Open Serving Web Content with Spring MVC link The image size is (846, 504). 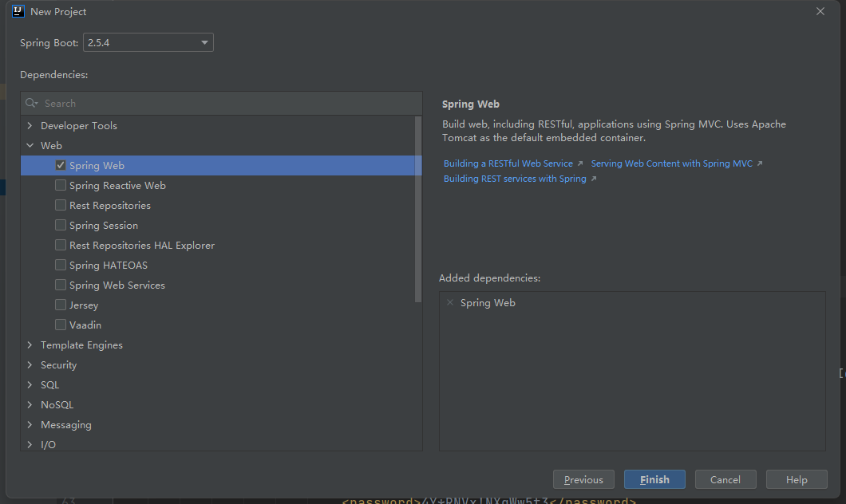672,163
